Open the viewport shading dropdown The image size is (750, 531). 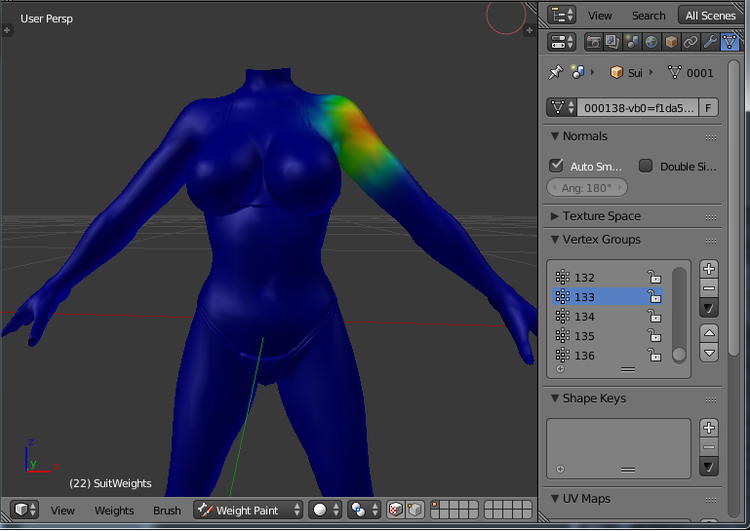325,510
